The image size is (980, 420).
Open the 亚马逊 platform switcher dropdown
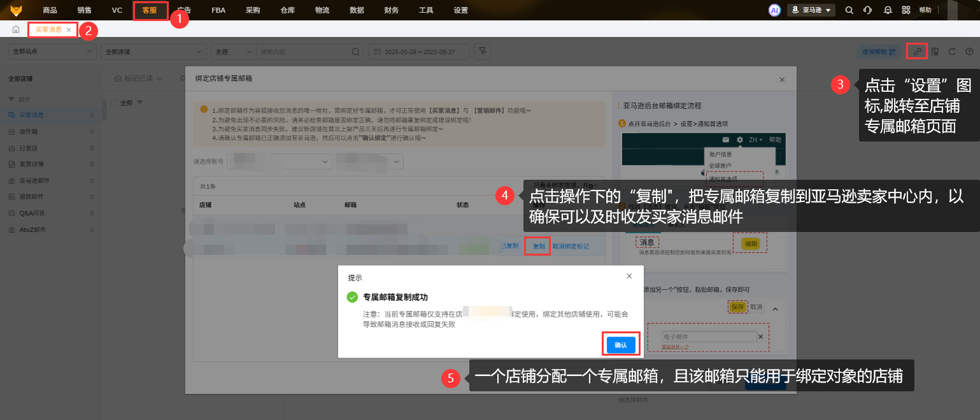click(x=811, y=10)
